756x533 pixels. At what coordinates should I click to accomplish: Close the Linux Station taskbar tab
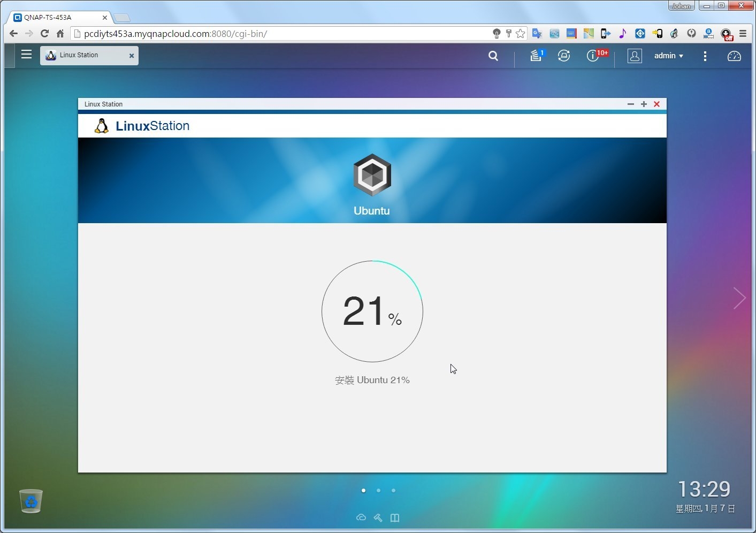tap(132, 56)
